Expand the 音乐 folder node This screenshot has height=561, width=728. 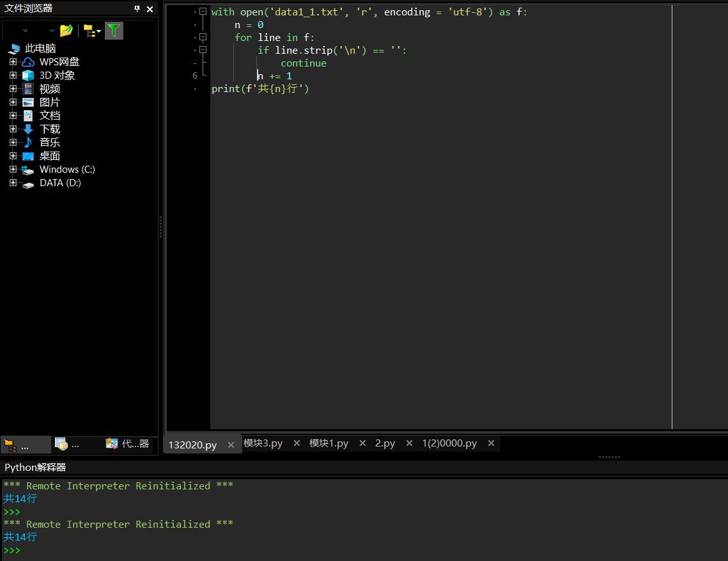tap(13, 142)
